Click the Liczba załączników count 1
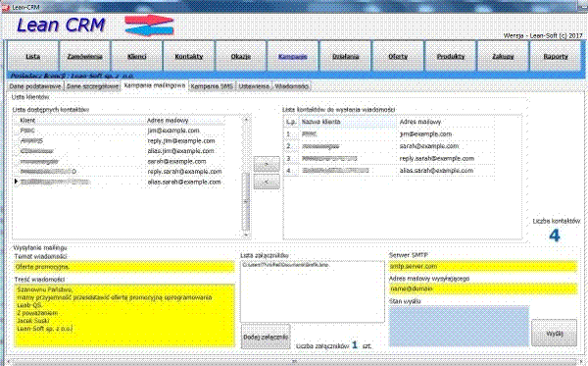Viewport: 588px width, 366px height. (355, 345)
